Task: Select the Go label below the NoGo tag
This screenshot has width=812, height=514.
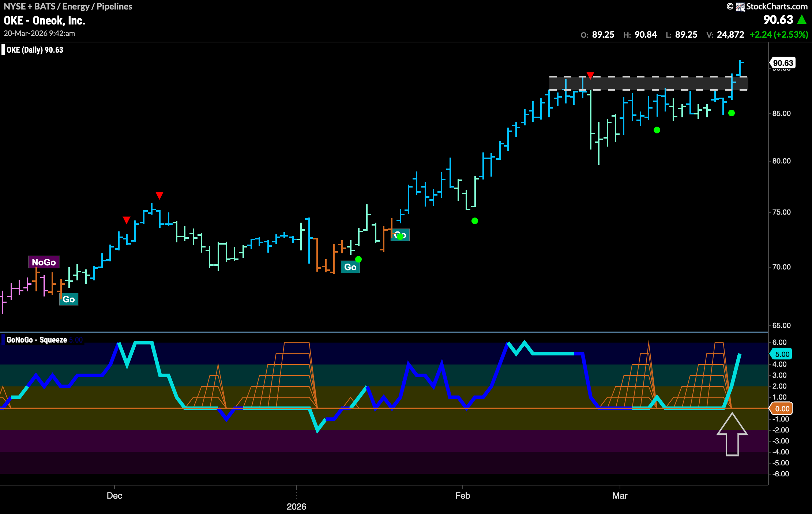Action: coord(69,299)
